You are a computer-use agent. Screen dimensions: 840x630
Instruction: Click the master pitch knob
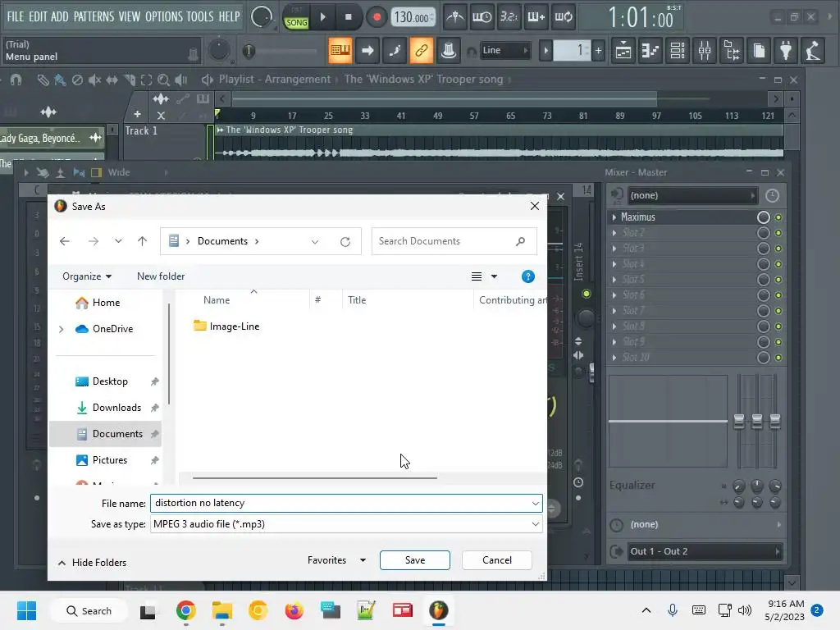(x=218, y=51)
